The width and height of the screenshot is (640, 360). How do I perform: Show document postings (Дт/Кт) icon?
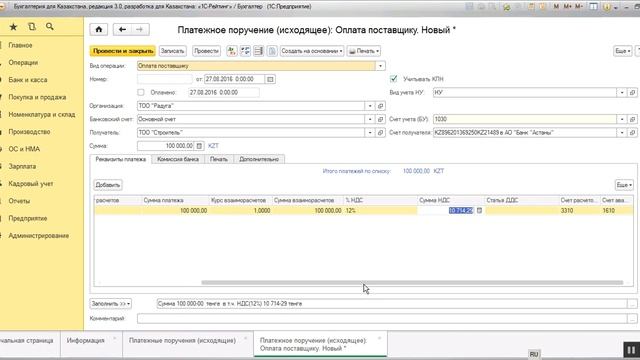pos(232,51)
